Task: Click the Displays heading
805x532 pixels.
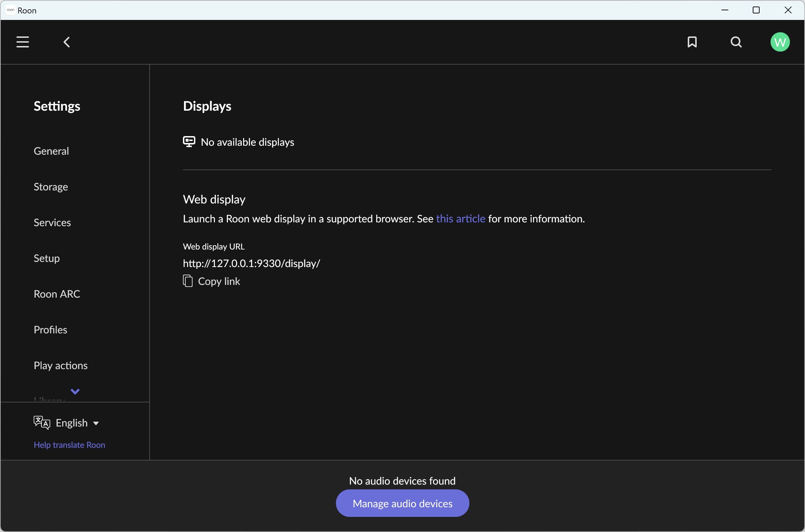Action: click(207, 106)
